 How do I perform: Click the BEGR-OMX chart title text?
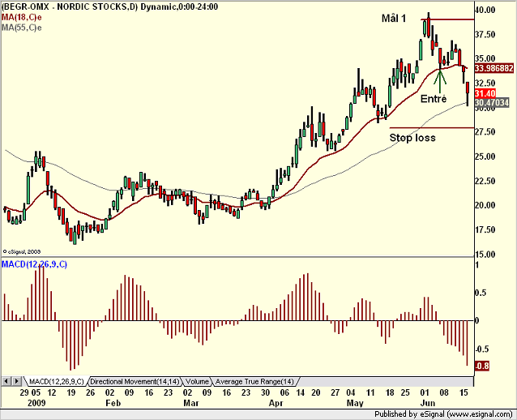click(110, 7)
